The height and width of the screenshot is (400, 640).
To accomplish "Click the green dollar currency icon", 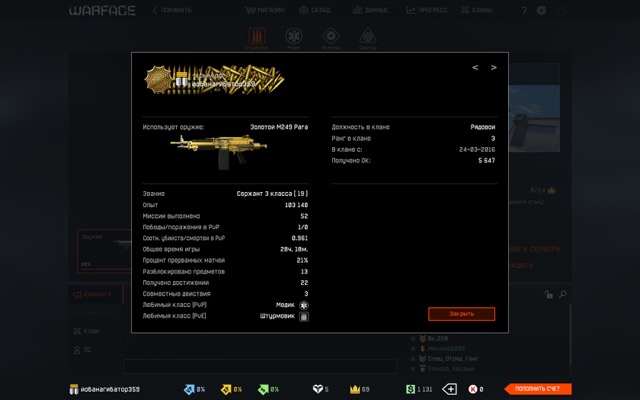I will [410, 388].
